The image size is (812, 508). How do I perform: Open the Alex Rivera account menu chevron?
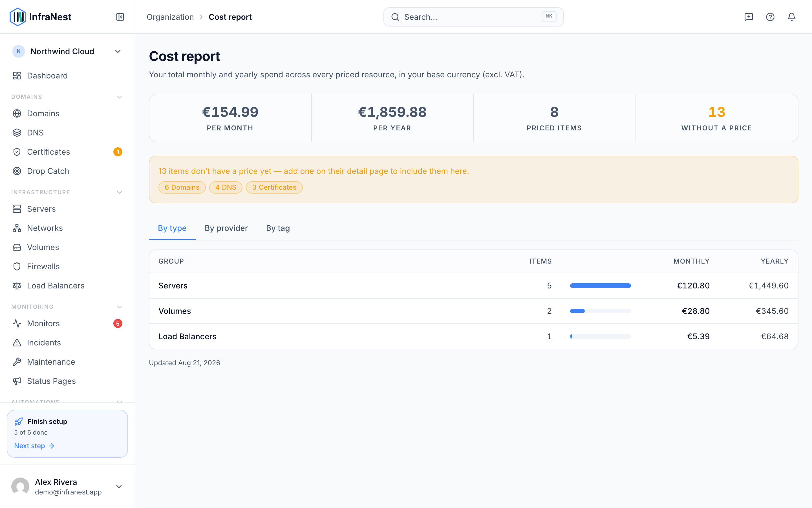click(119, 487)
